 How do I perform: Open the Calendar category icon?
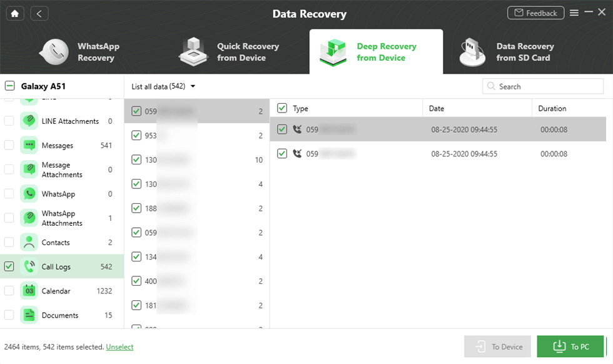point(29,291)
